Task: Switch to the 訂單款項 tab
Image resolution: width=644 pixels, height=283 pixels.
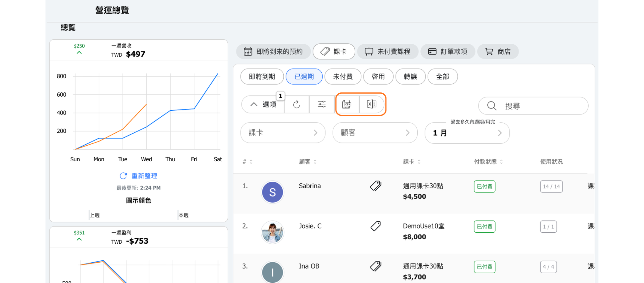Action: coord(448,52)
